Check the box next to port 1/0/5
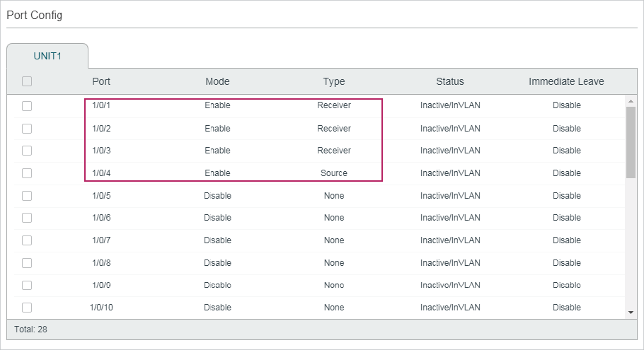The height and width of the screenshot is (350, 644). 27,196
